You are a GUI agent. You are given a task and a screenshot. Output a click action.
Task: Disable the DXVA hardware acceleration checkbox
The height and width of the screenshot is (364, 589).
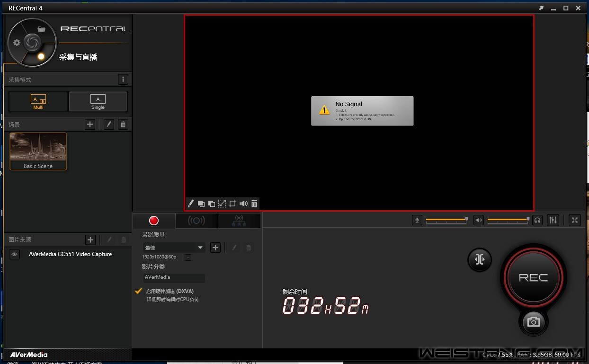tap(138, 291)
